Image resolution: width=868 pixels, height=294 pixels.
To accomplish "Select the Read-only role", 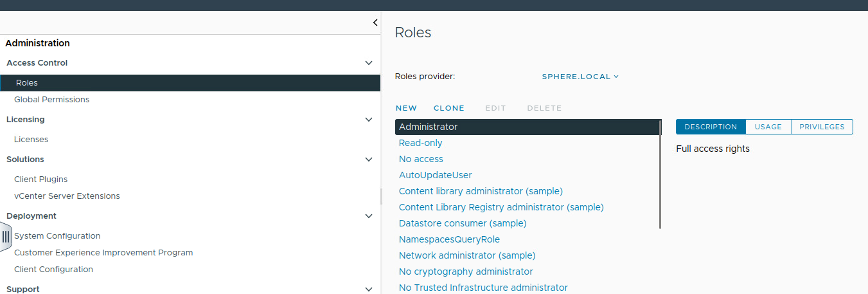I will point(420,143).
